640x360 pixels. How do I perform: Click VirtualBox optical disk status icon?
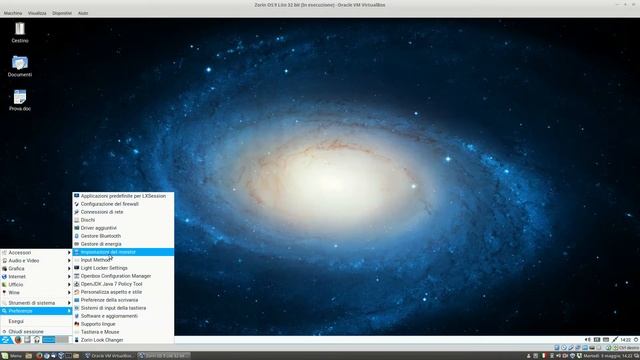[x=564, y=348]
